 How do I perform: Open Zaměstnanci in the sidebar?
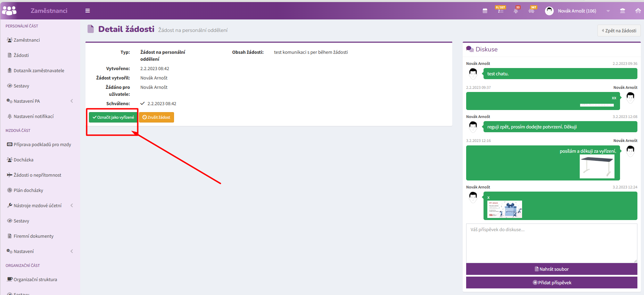tap(27, 40)
